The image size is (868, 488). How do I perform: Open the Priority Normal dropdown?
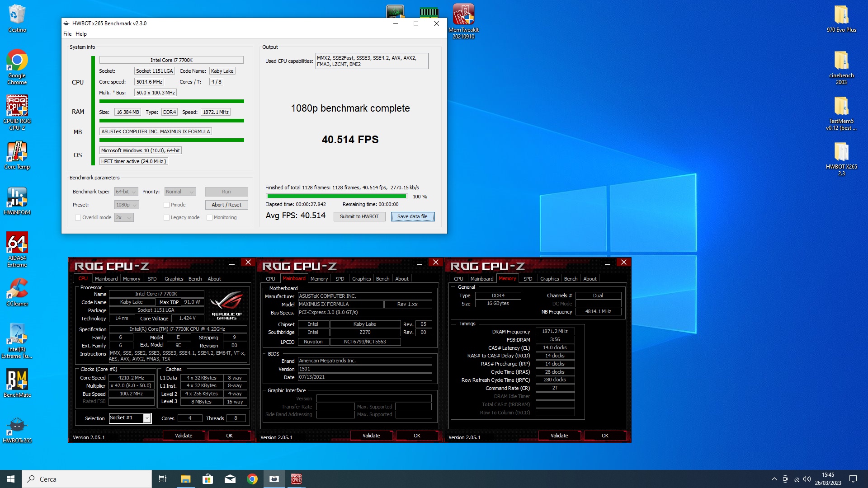coord(180,192)
